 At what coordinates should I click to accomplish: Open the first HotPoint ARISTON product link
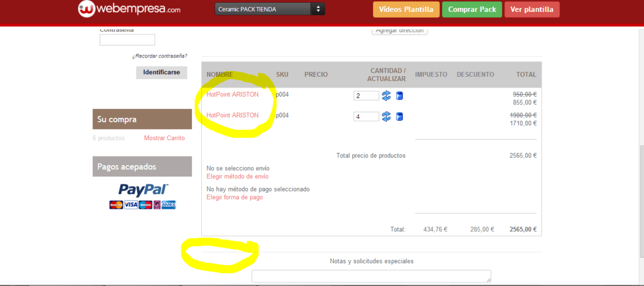(x=232, y=94)
